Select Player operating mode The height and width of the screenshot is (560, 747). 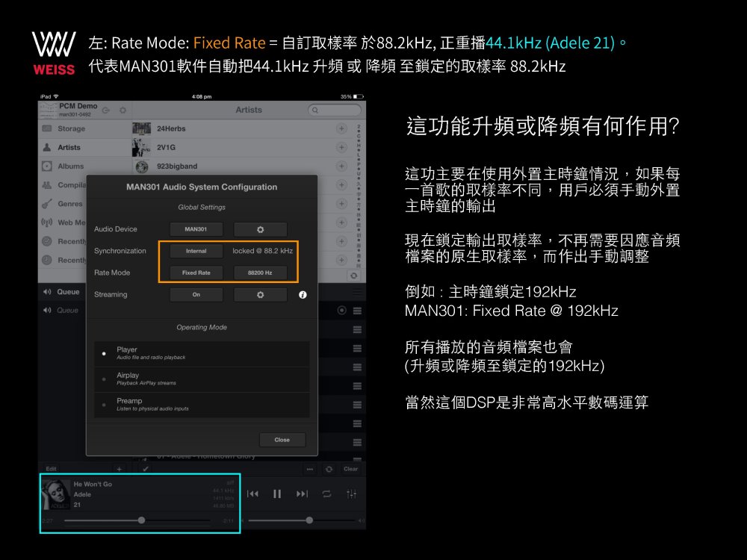(x=202, y=354)
